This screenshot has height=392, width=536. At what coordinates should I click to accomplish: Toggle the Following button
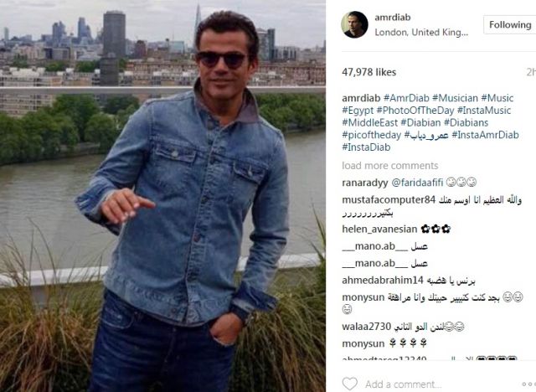pyautogui.click(x=510, y=24)
